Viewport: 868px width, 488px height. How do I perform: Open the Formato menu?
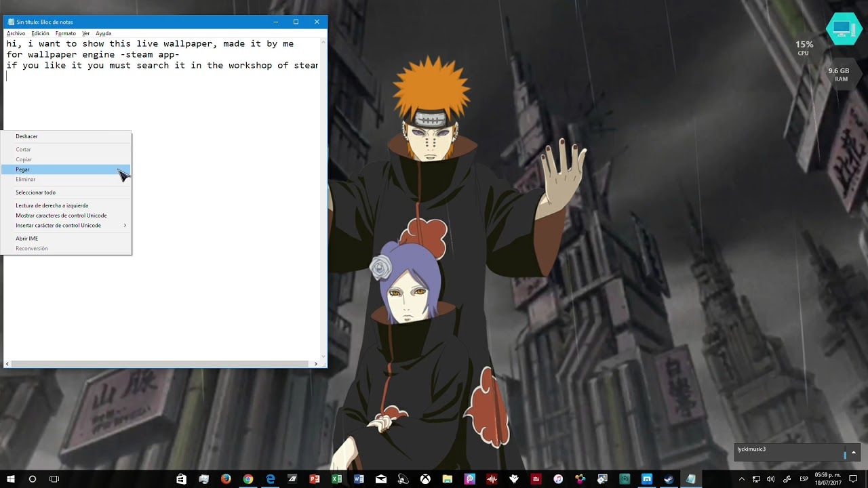tap(66, 33)
